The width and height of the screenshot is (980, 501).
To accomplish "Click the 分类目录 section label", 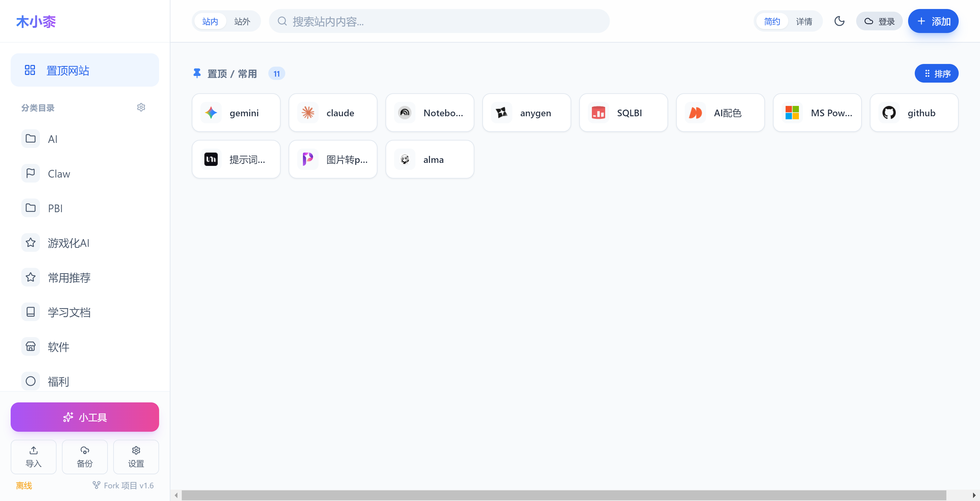I will tap(38, 108).
